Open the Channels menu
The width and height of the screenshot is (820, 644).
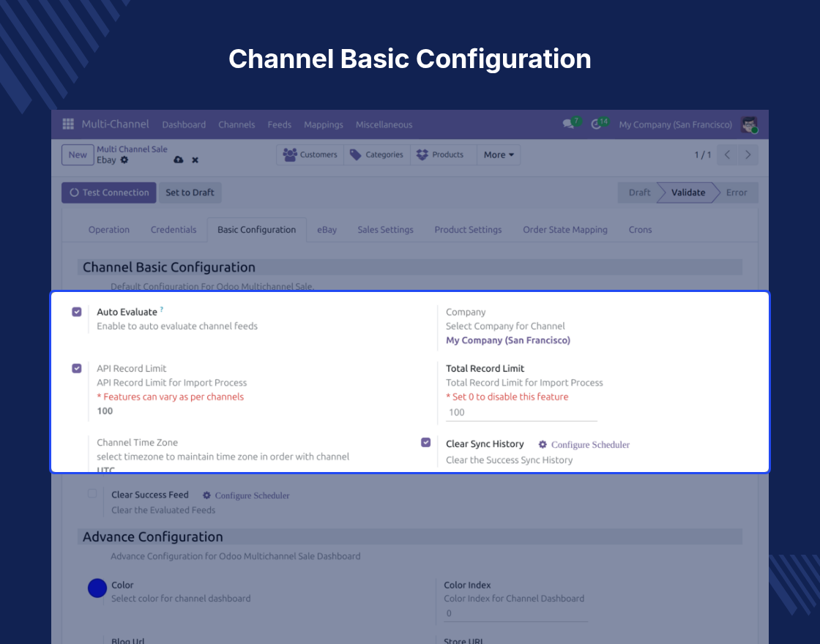pos(236,124)
